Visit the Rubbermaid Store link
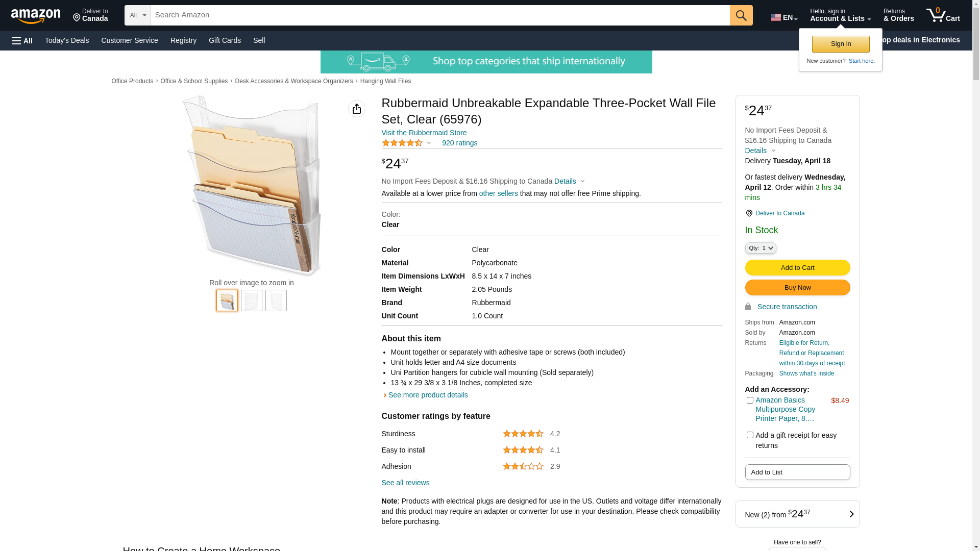Viewport: 980px width, 551px height. (x=424, y=133)
